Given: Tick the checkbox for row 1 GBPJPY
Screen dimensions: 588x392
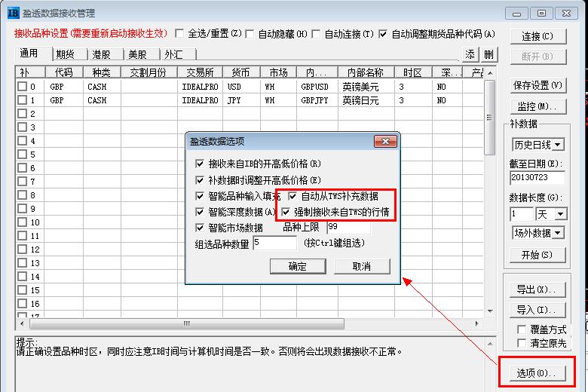Looking at the screenshot, I should [x=22, y=100].
